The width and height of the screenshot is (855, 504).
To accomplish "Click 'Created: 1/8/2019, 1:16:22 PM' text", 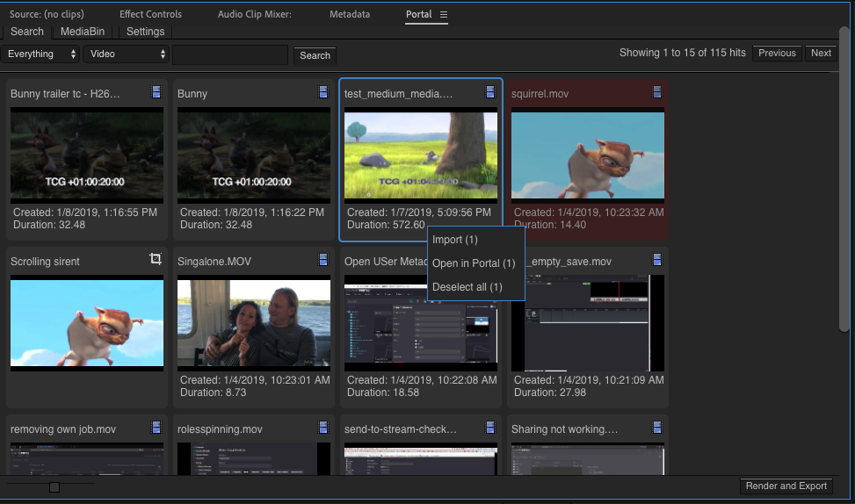I will coord(252,212).
